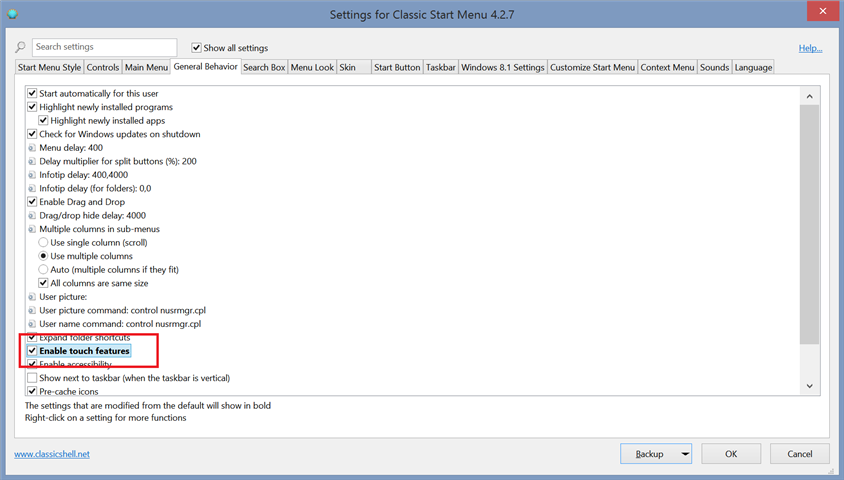Open the www.classicshell.net link
The height and width of the screenshot is (480, 844).
point(52,454)
